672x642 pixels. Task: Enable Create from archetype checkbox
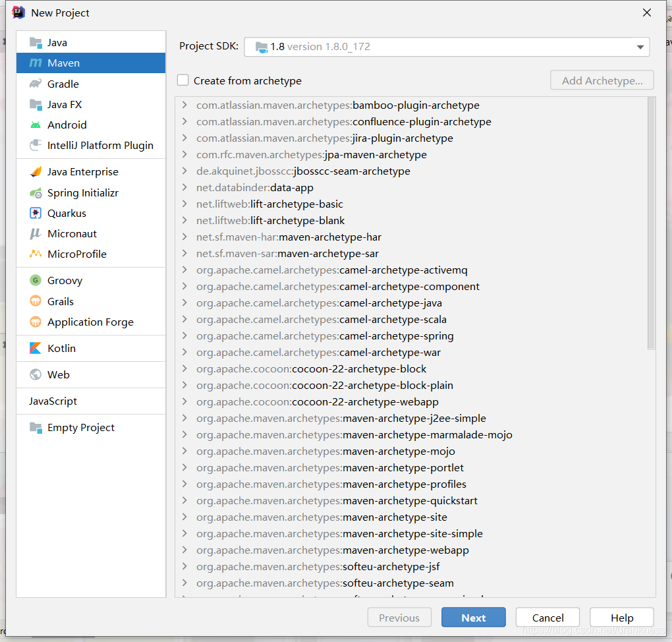click(x=183, y=80)
